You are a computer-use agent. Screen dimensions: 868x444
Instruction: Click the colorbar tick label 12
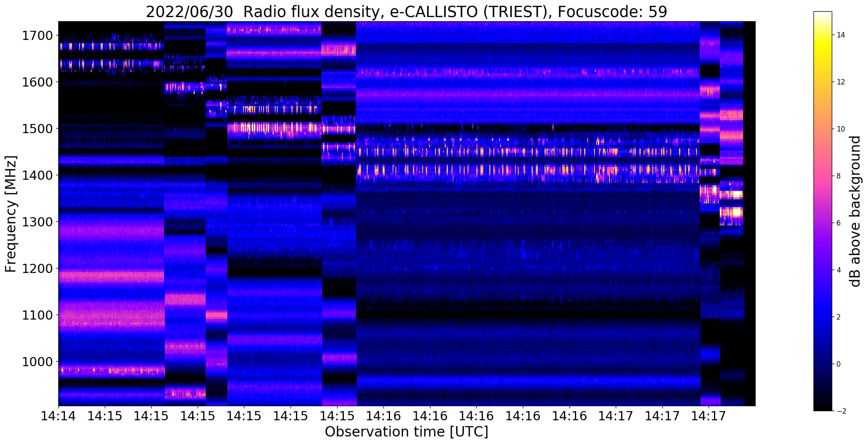click(x=841, y=82)
